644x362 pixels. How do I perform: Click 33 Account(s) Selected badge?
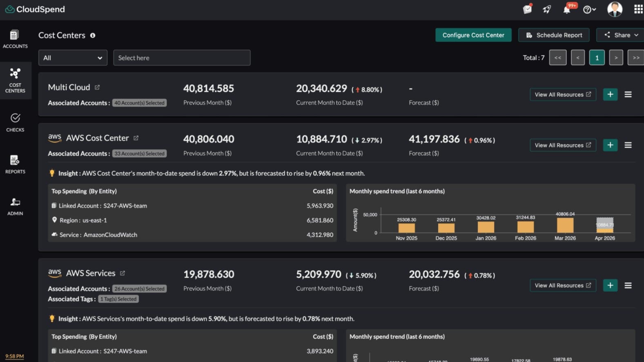(x=139, y=154)
